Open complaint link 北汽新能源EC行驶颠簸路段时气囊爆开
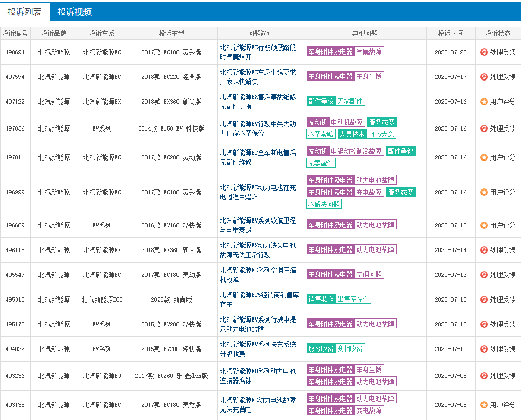 258,52
